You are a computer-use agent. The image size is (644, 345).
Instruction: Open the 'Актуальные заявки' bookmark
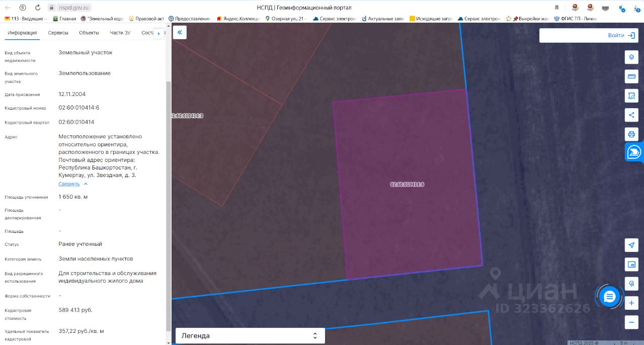point(383,19)
